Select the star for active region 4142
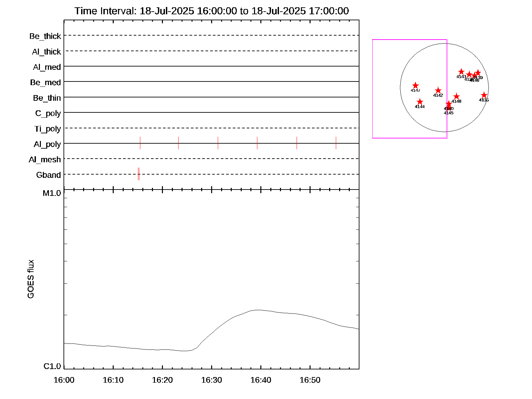532x399 pixels. point(438,90)
